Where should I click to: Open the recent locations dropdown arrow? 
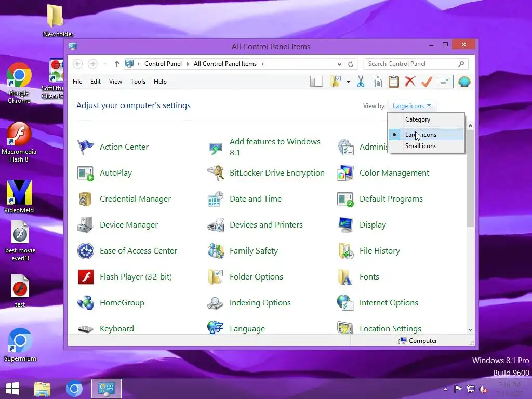click(105, 64)
